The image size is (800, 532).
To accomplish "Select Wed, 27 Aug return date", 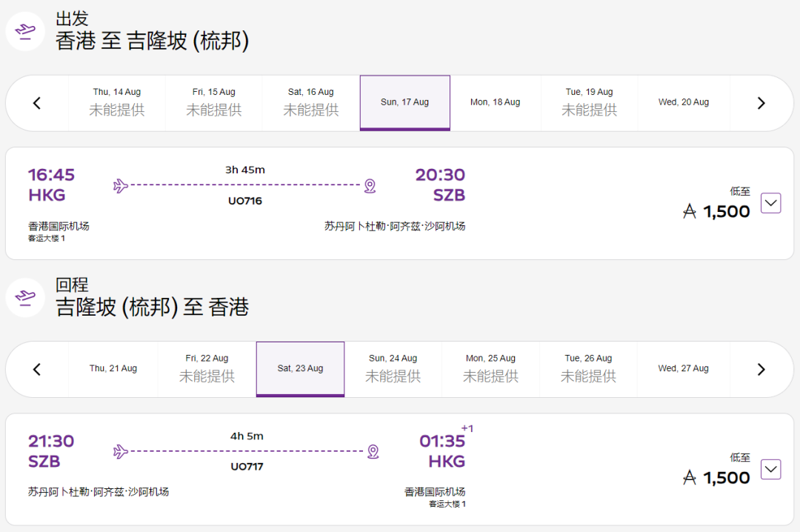I will click(683, 368).
